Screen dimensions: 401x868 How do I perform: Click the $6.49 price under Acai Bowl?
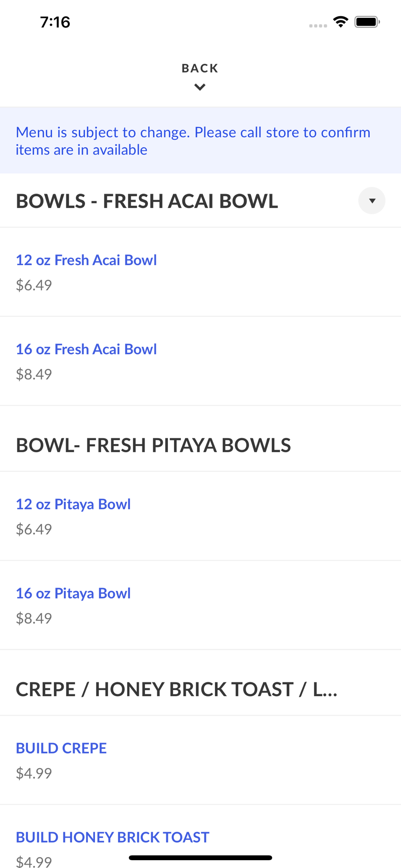34,285
